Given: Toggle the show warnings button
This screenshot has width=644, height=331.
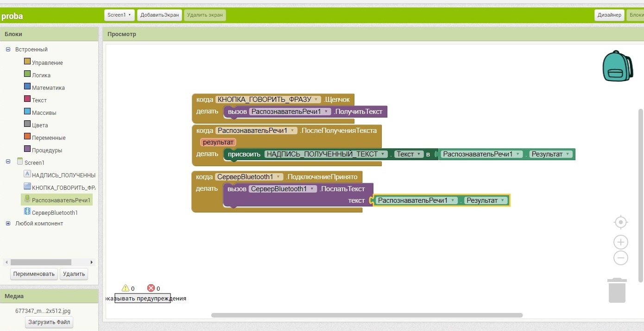Looking at the screenshot, I should click(x=143, y=298).
